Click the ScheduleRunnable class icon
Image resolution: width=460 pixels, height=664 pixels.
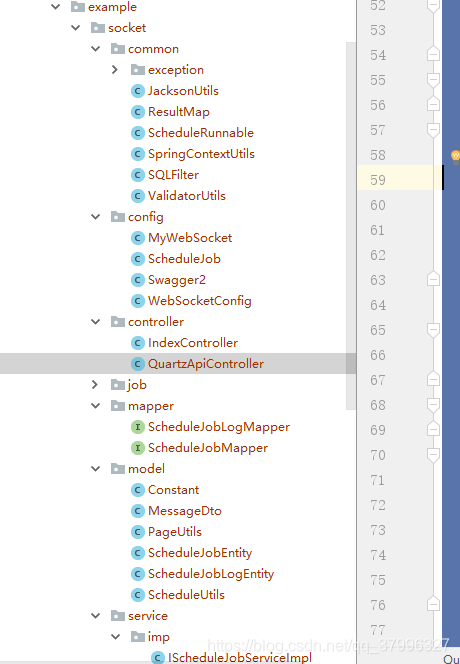point(137,133)
